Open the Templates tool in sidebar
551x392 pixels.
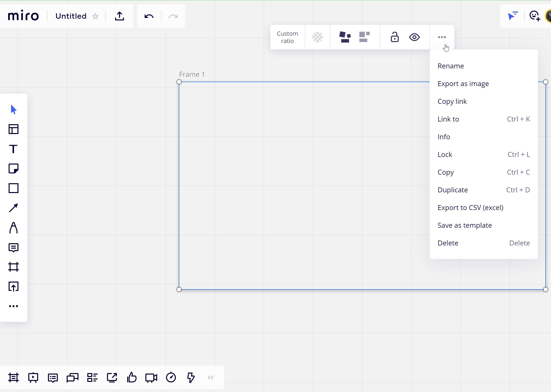14,129
